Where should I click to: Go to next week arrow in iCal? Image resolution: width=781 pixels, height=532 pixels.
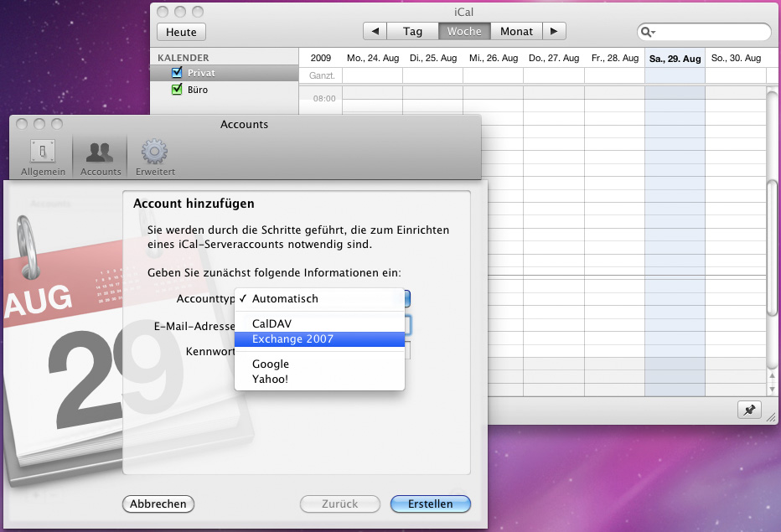554,31
